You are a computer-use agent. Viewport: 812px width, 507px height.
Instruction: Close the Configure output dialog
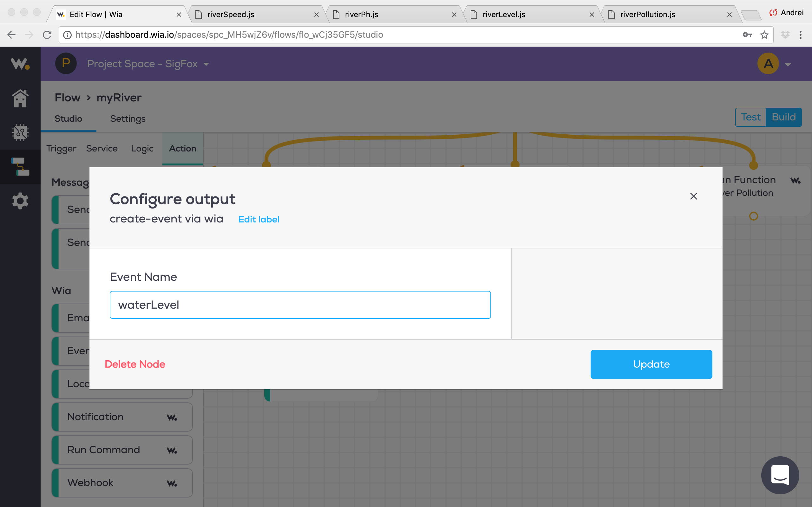[x=693, y=196]
